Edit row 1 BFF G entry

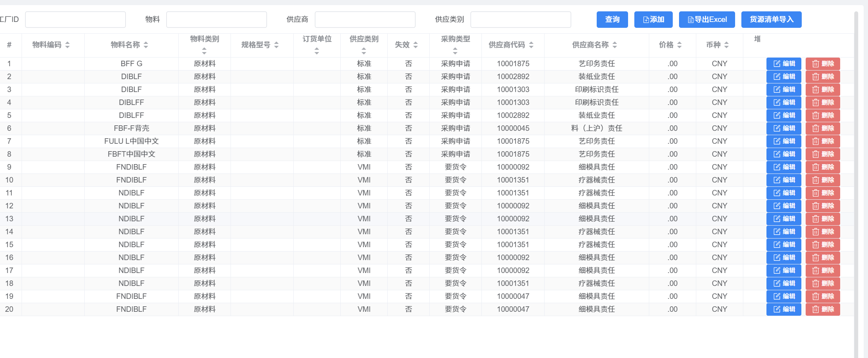point(784,64)
